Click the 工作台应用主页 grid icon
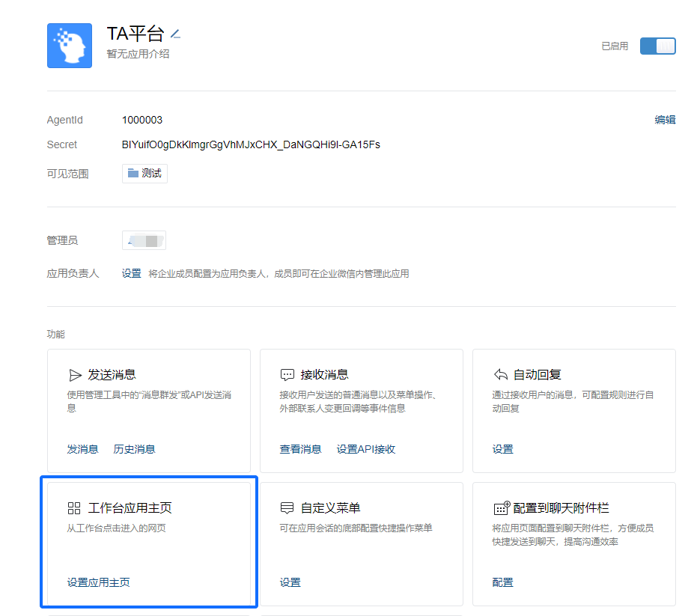Viewport: 694px width, 616px height. [74, 508]
